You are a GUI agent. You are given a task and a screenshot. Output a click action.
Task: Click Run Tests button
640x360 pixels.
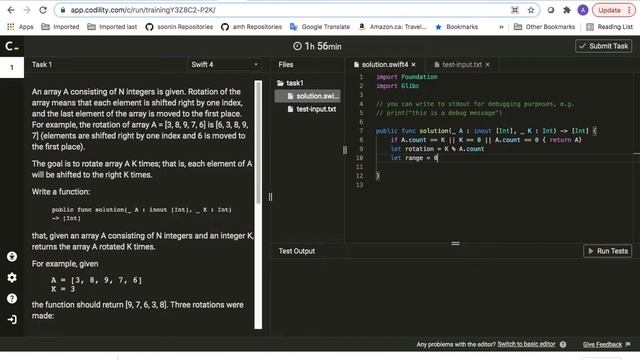[608, 251]
